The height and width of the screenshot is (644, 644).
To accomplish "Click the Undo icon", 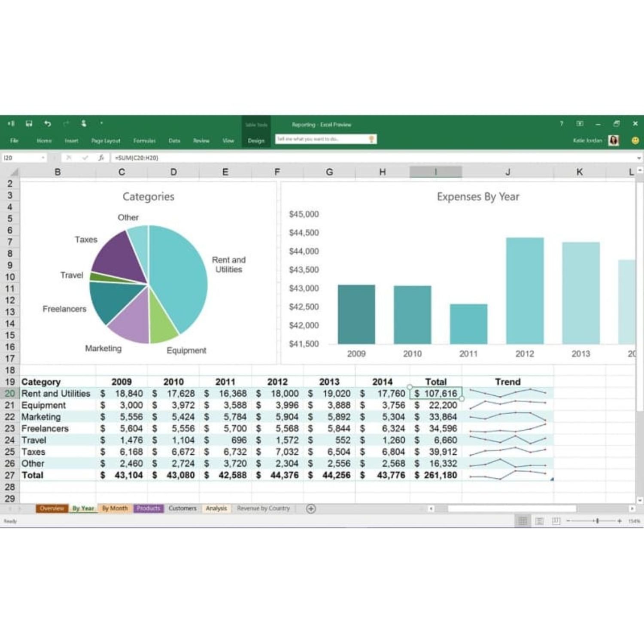I will [47, 124].
